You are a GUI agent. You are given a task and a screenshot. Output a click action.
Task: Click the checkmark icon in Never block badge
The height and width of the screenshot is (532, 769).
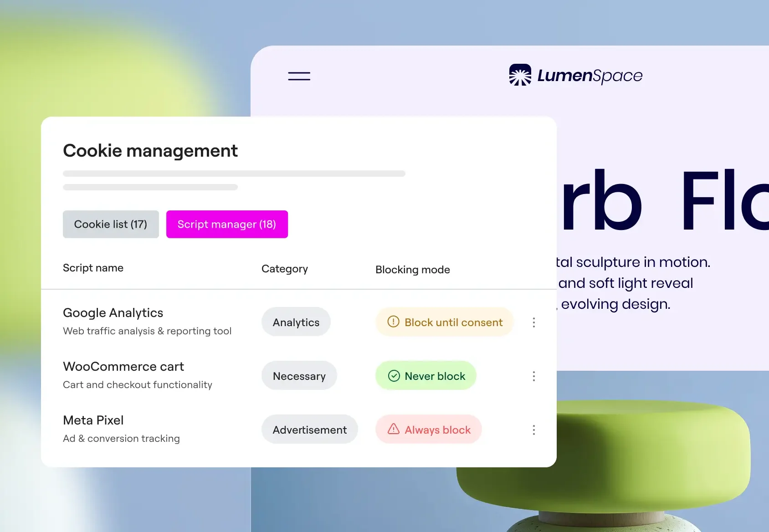point(394,376)
